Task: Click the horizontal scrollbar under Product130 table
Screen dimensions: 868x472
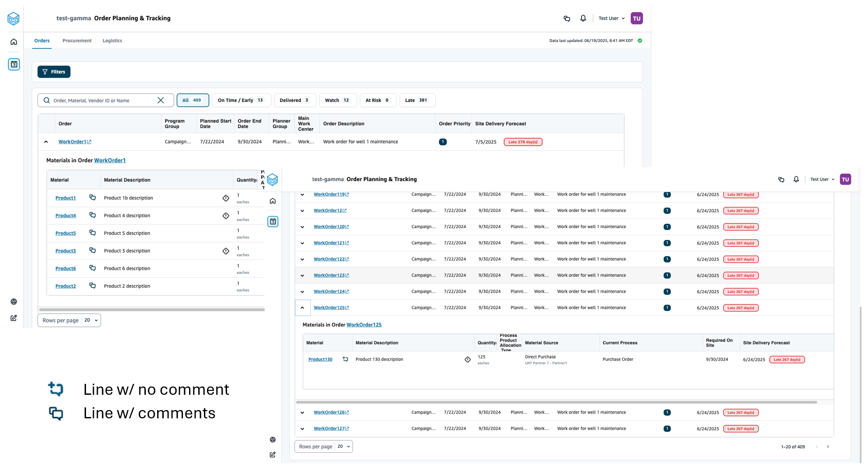Action: 556,402
